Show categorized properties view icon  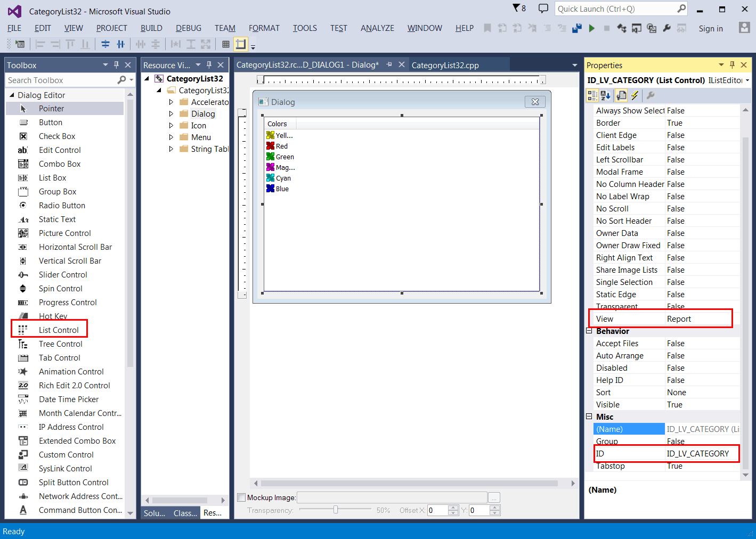[592, 95]
